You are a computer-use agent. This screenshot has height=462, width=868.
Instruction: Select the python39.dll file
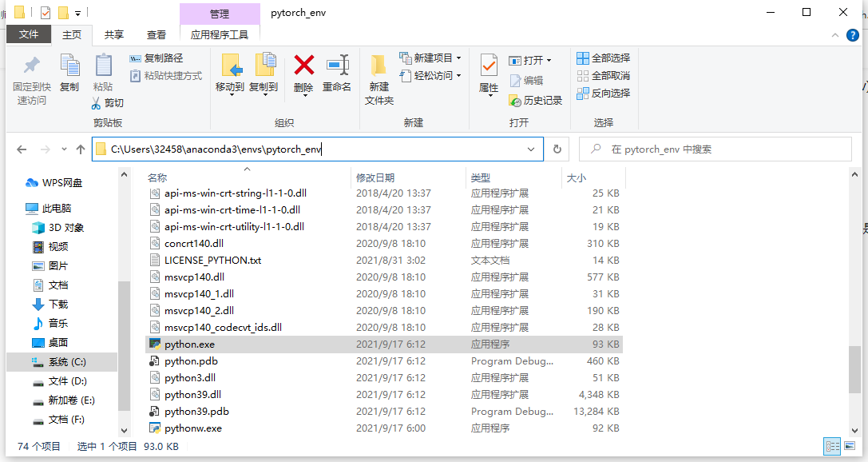coord(383,395)
